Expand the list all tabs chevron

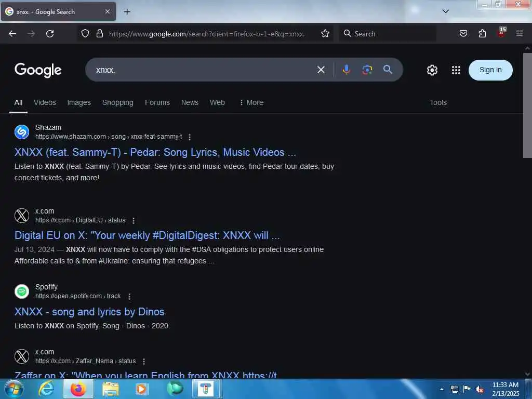(x=445, y=11)
